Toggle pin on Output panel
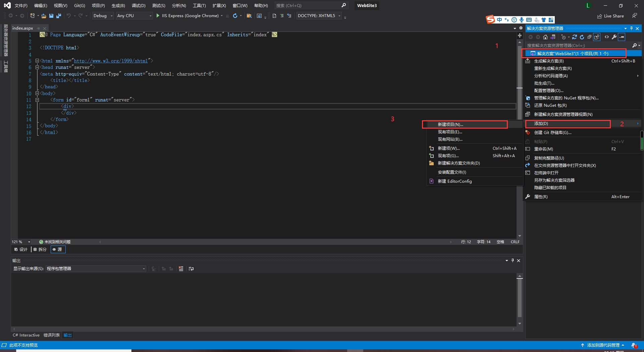 (513, 261)
